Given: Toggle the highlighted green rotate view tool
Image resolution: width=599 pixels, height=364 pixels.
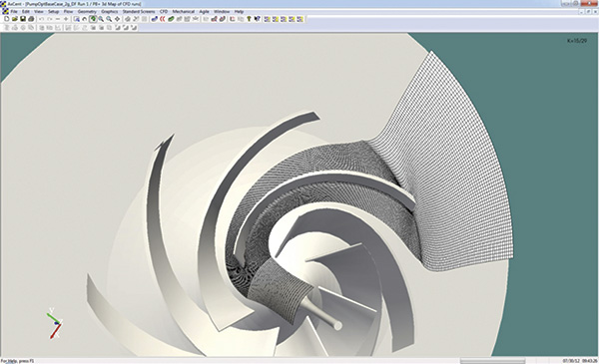Looking at the screenshot, I should (93, 19).
